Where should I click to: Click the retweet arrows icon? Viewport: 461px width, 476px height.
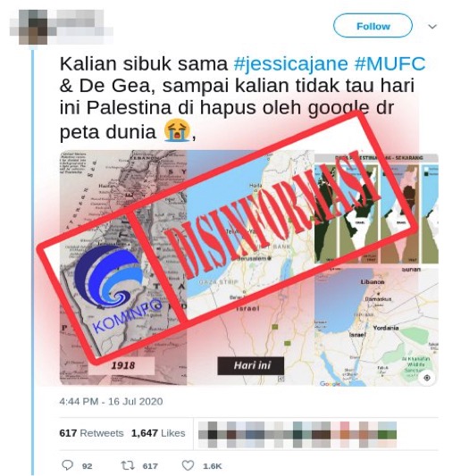click(x=126, y=465)
